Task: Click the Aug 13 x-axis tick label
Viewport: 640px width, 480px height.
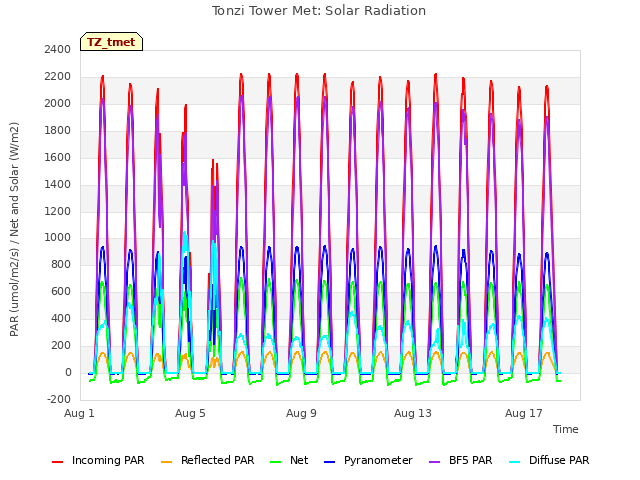Action: point(413,413)
